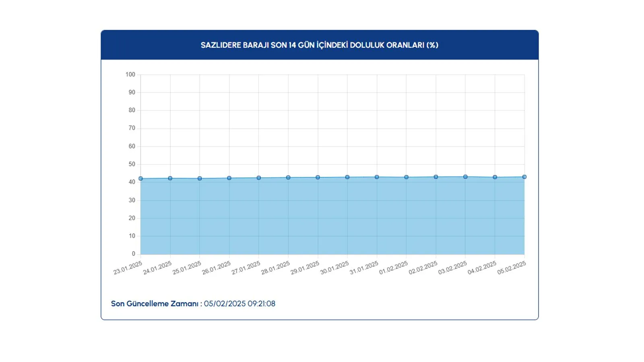
Task: Click the 100 label on the y-axis
Action: pyautogui.click(x=130, y=74)
